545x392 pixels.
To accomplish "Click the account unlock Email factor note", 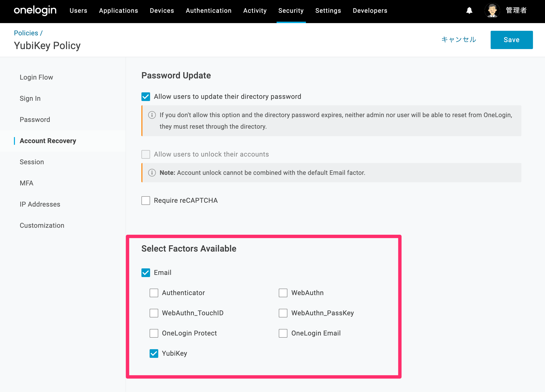I will [x=262, y=173].
